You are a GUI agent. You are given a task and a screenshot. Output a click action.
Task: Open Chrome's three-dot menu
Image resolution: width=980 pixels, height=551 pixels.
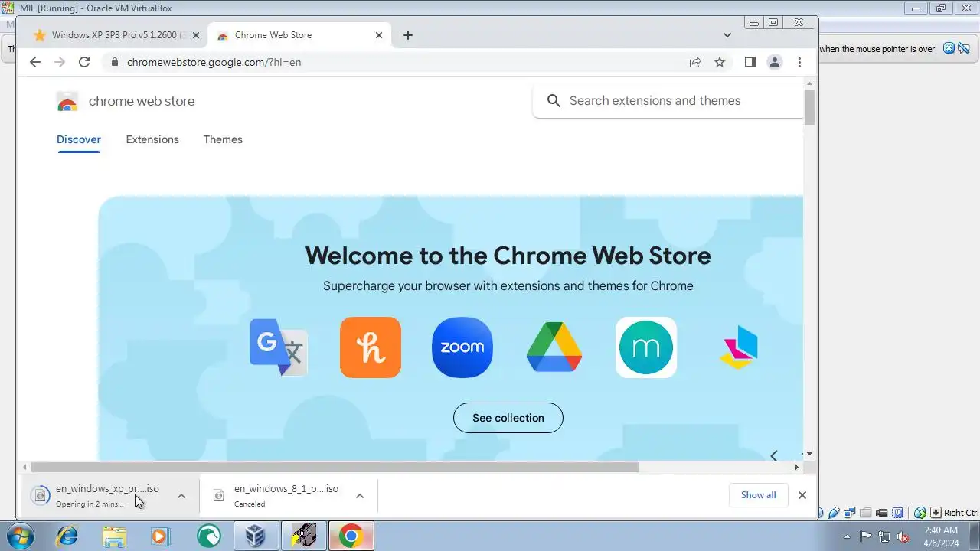coord(799,62)
